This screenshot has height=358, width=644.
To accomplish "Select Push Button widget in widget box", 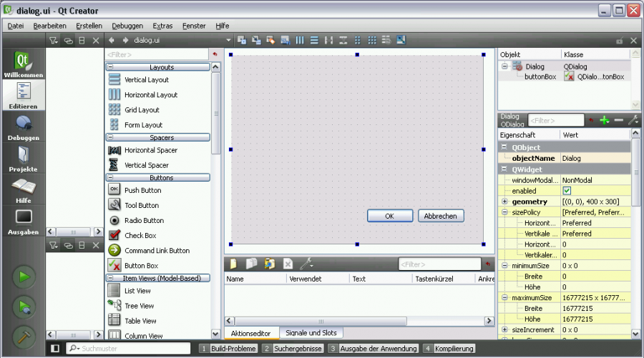I will 142,190.
